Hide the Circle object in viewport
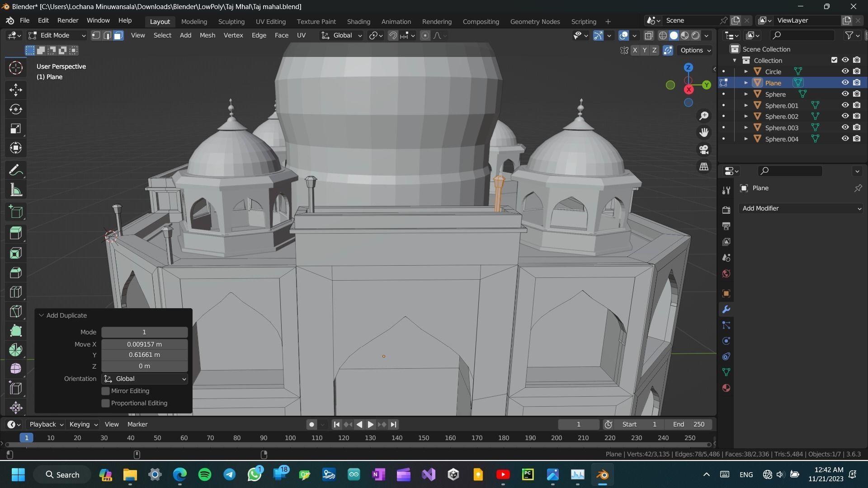The image size is (868, 488). pyautogui.click(x=845, y=71)
